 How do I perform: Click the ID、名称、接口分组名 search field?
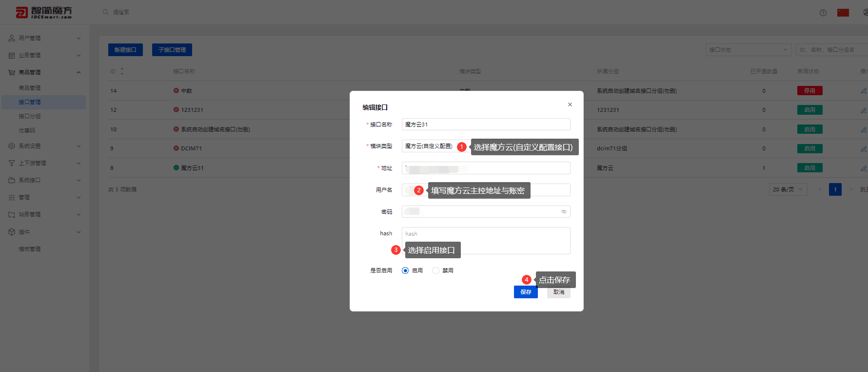[832, 50]
